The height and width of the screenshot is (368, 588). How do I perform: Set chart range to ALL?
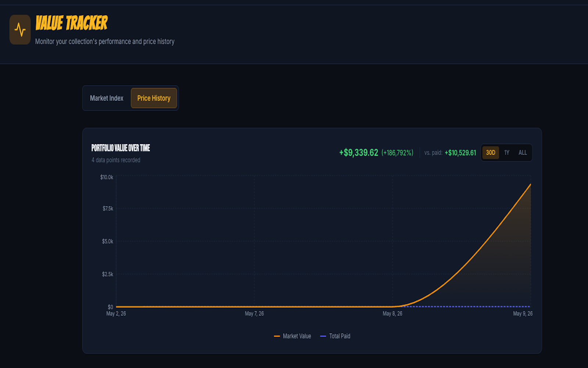pyautogui.click(x=523, y=153)
